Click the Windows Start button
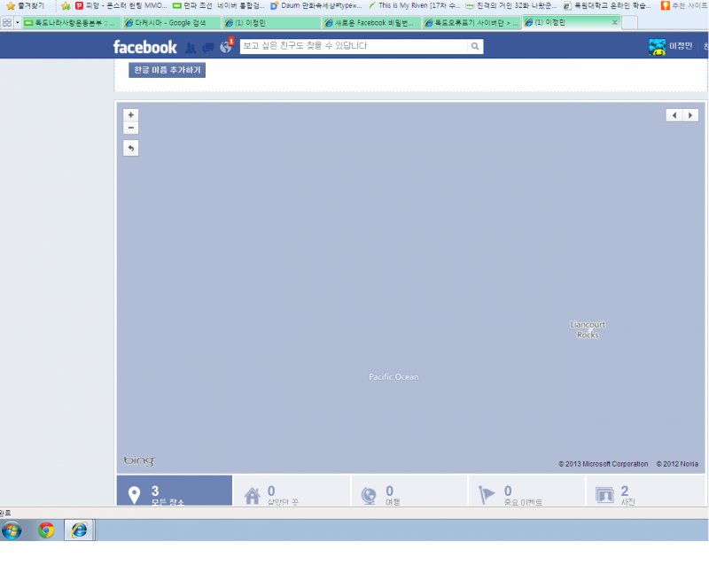This screenshot has height=588, width=709. 12,530
